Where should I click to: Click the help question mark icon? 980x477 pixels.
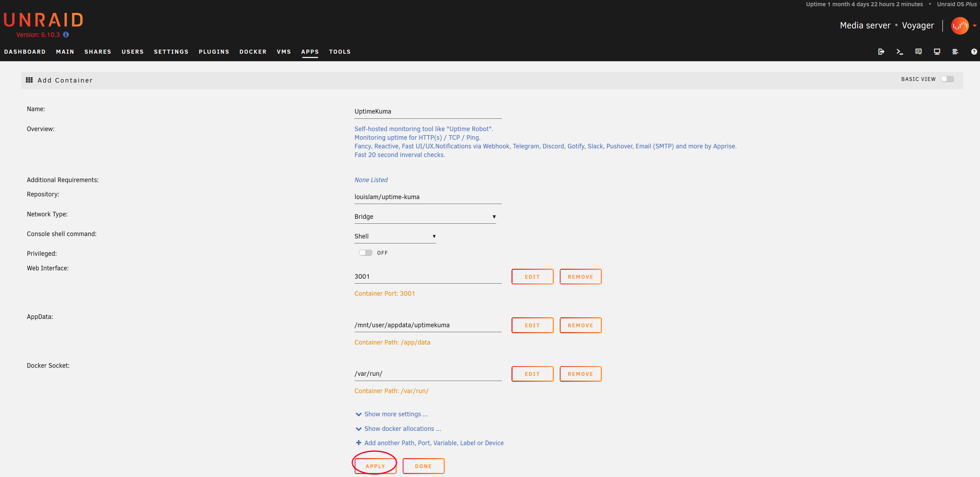pyautogui.click(x=974, y=52)
